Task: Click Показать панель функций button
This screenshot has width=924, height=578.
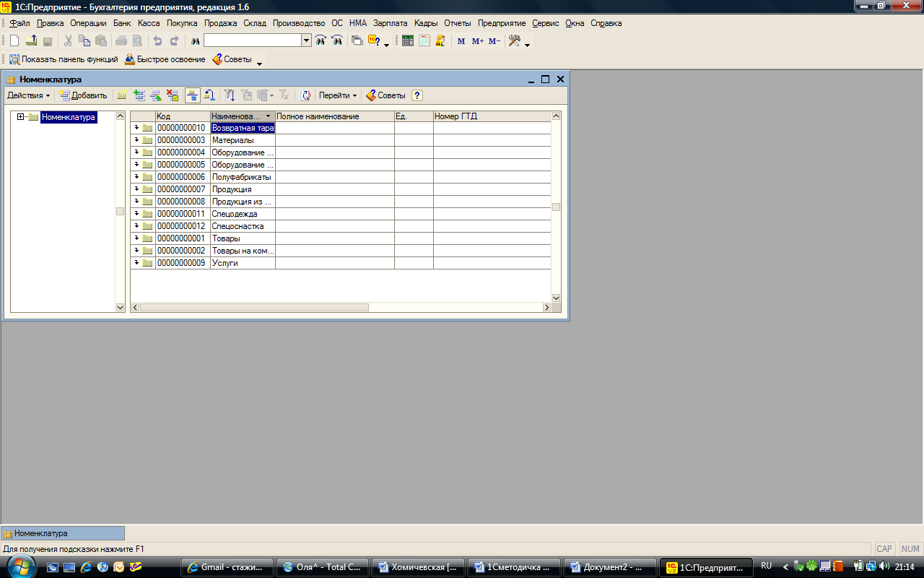Action: coord(63,59)
